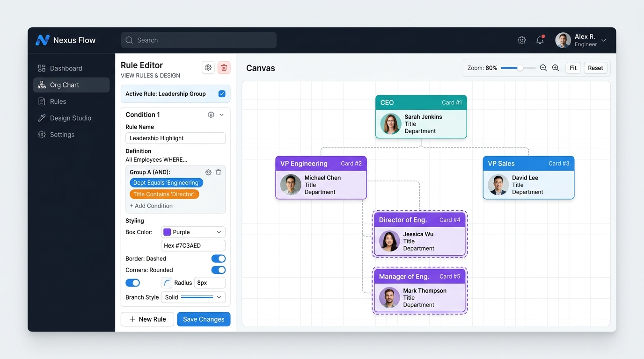Select the Director of Eng. card header

(x=420, y=220)
